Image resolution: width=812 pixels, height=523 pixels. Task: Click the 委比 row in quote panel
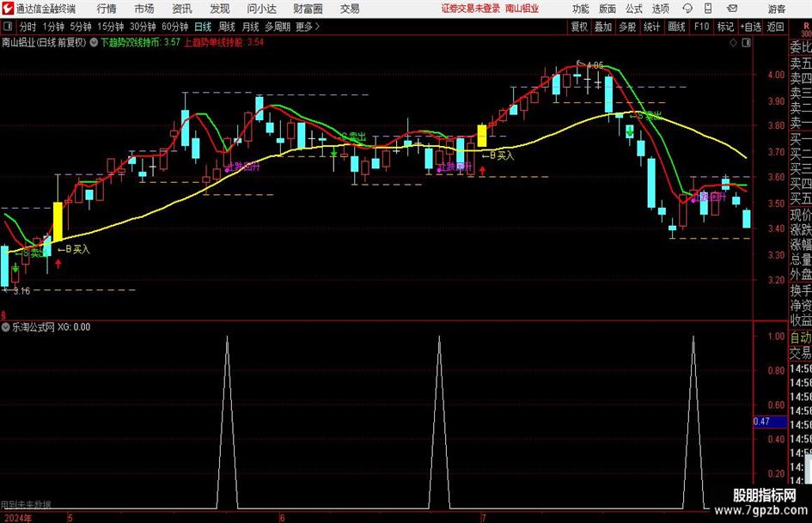click(x=800, y=47)
